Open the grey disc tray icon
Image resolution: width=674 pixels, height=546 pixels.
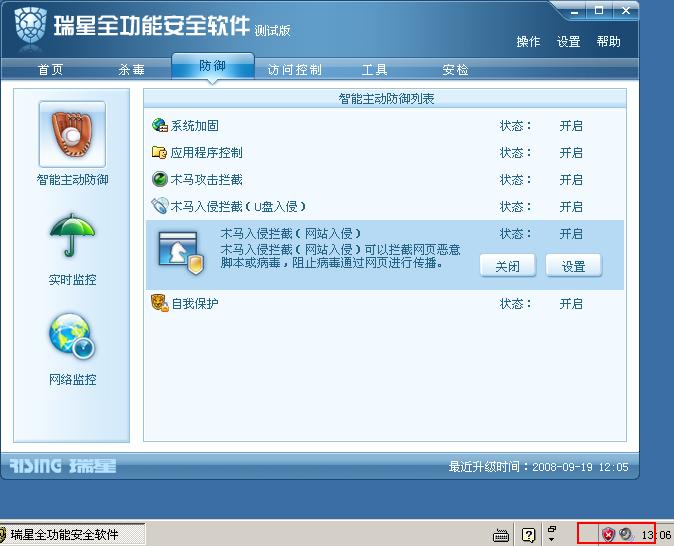click(x=626, y=534)
